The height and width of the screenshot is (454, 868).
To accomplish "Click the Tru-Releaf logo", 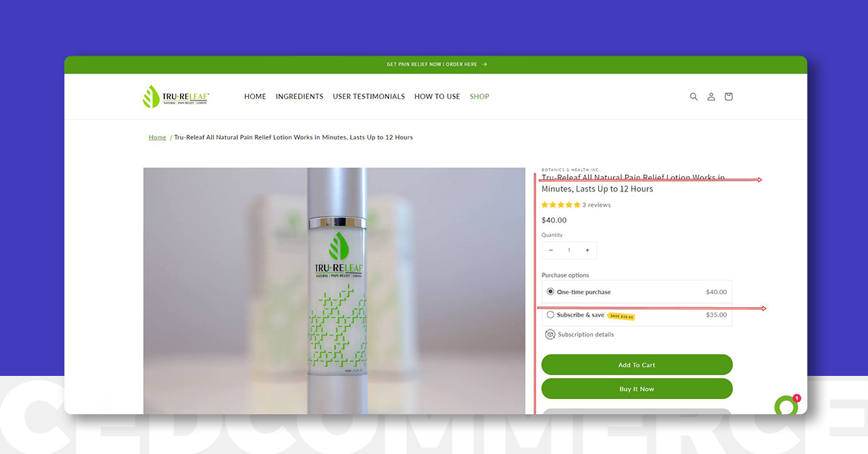I will (x=176, y=96).
